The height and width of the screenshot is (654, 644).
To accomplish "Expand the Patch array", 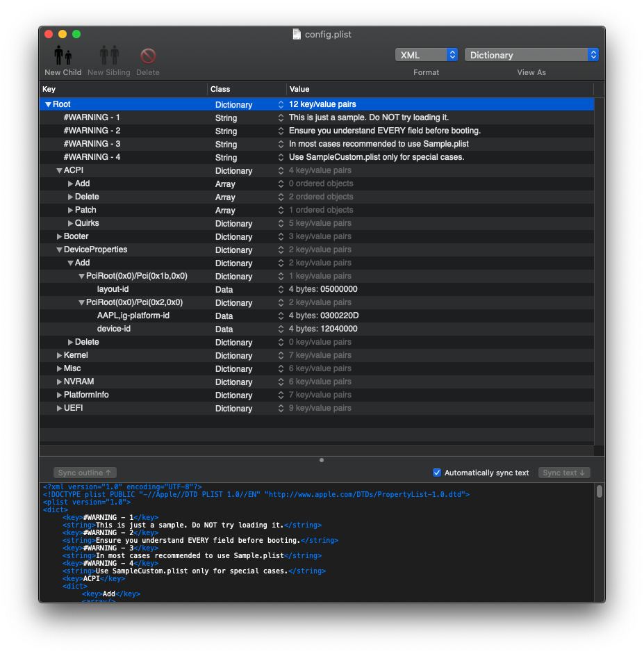I will 70,210.
